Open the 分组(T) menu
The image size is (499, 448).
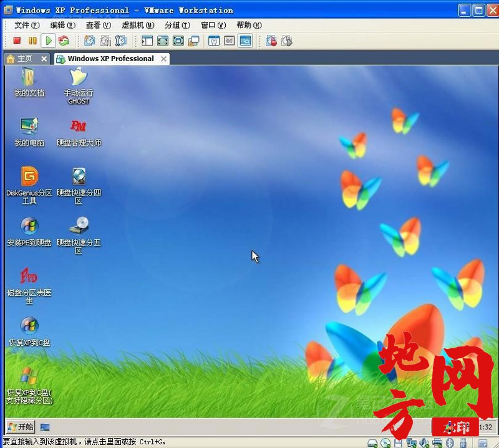(x=178, y=25)
